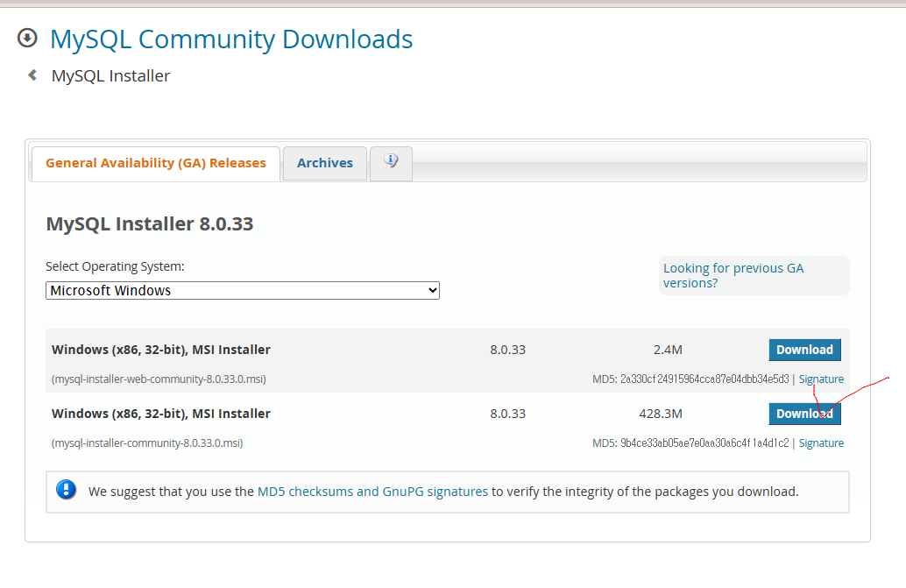The height and width of the screenshot is (588, 906).
Task: Click the Select Operating System label
Action: (x=115, y=267)
